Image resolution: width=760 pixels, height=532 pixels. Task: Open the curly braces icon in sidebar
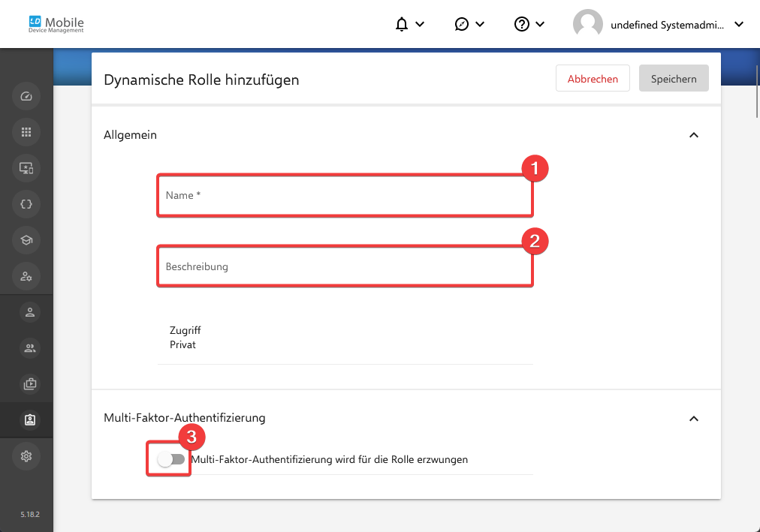point(26,204)
